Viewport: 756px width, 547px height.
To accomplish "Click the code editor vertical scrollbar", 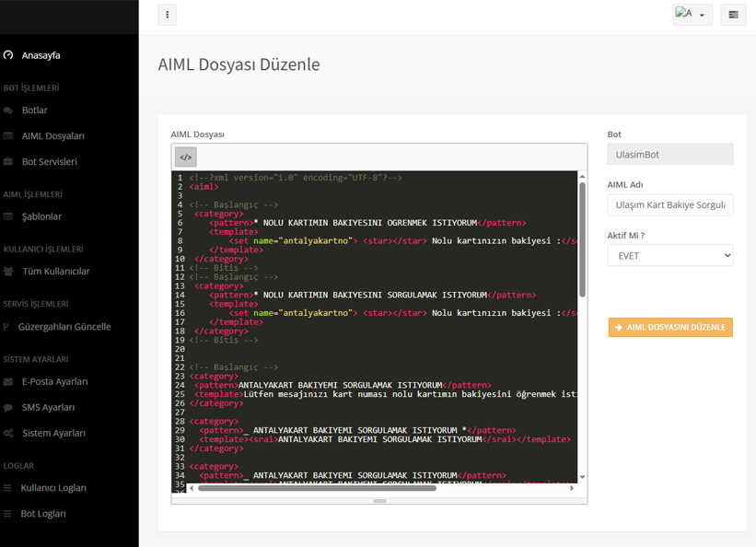I will (x=582, y=239).
